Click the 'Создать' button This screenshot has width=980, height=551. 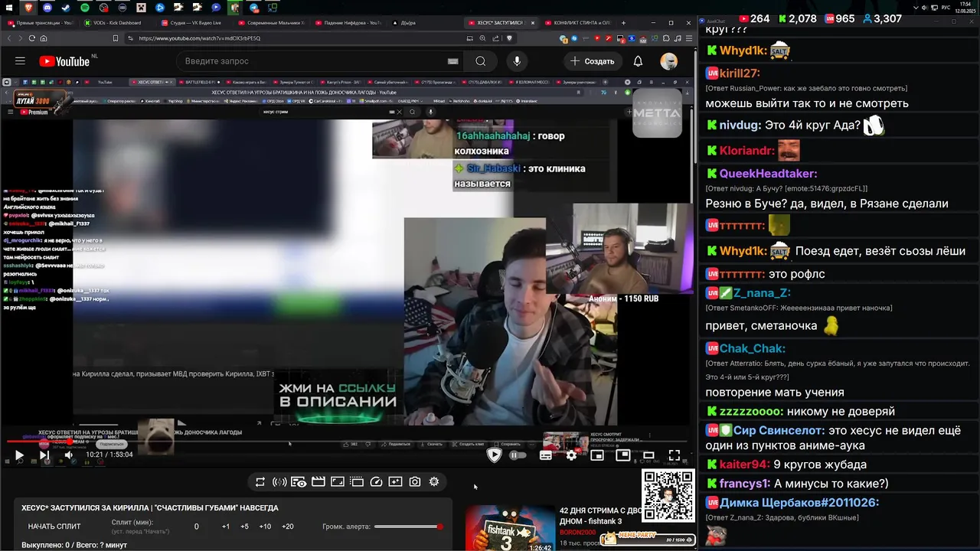pyautogui.click(x=592, y=61)
